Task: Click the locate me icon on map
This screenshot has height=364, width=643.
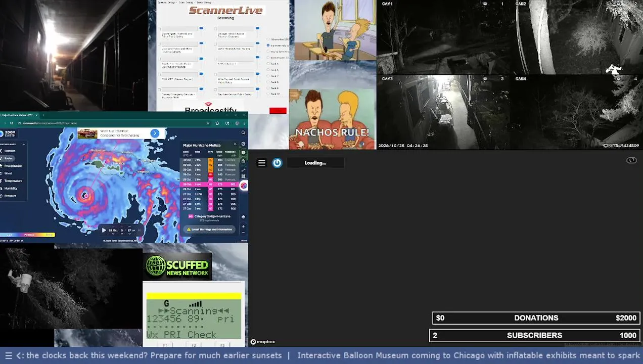Action: [x=243, y=217]
